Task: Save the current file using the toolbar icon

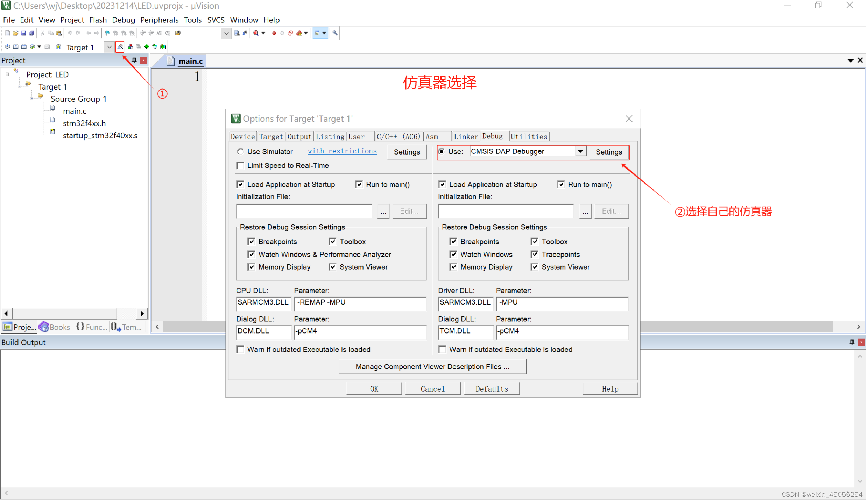Action: [23, 33]
